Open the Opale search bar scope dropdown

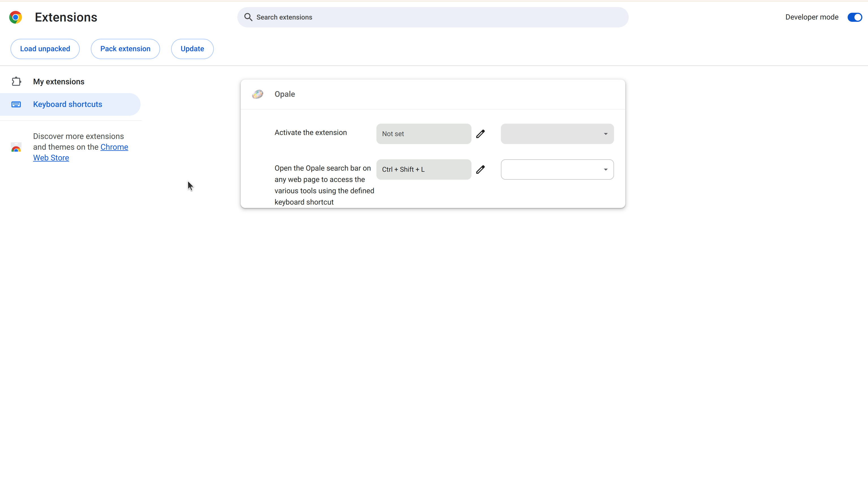557,170
